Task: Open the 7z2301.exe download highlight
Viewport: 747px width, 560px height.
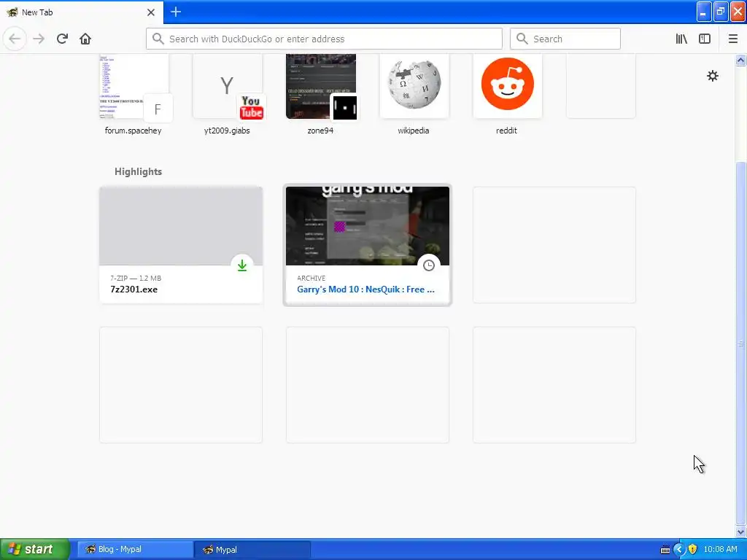Action: [x=181, y=245]
